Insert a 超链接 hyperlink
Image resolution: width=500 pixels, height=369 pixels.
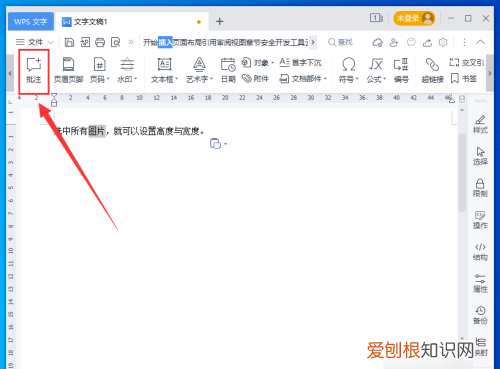pos(432,71)
